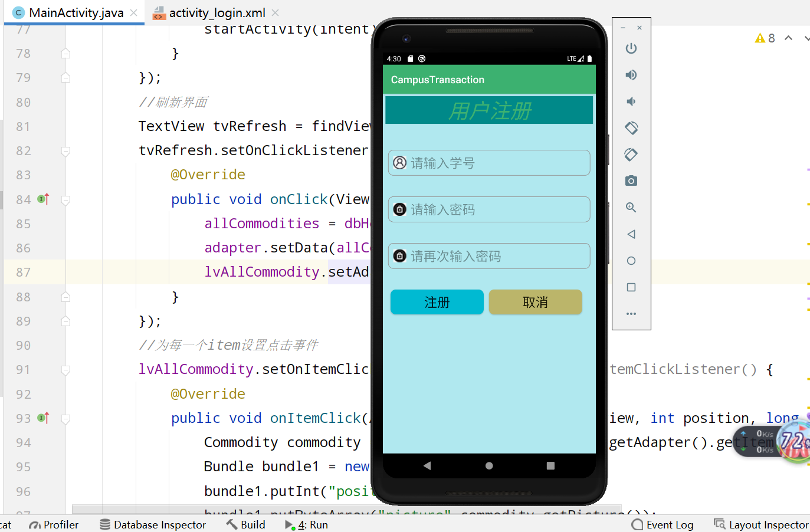Open the Profiler tool window
The height and width of the screenshot is (532, 810).
coord(54,524)
